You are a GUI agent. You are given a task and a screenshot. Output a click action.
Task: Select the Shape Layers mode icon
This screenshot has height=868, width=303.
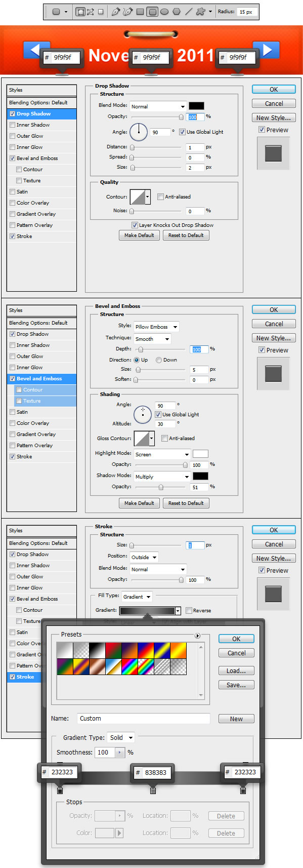(x=80, y=12)
